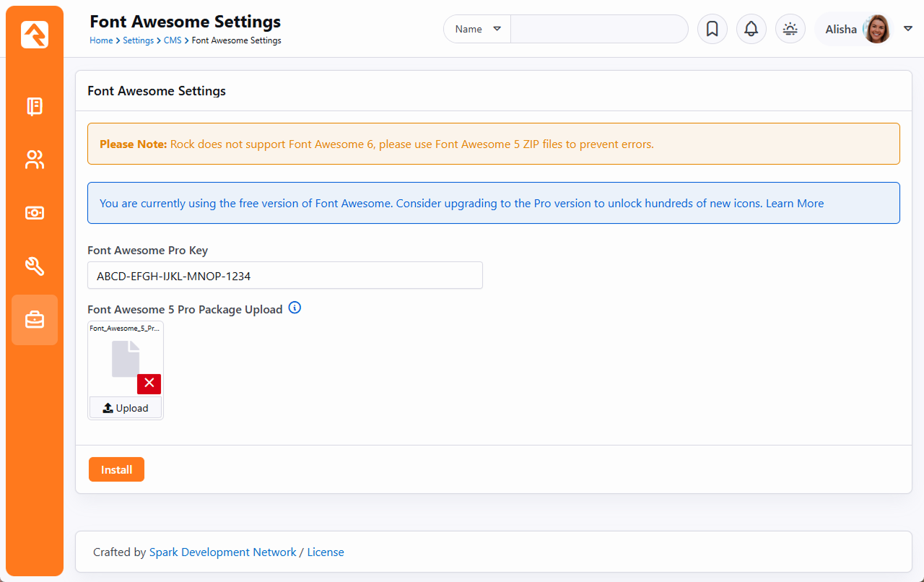Open the Admin briefcase icon in sidebar
This screenshot has height=582, width=924.
pos(35,319)
